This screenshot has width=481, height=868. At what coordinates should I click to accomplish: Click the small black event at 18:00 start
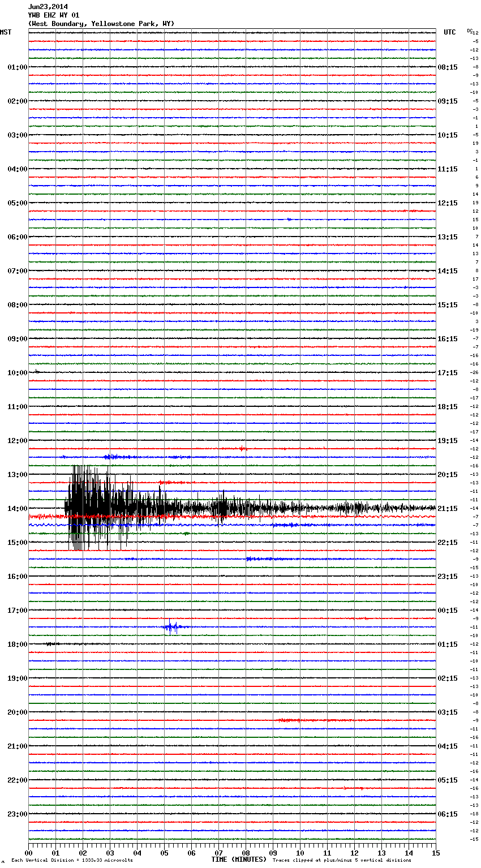point(52,644)
